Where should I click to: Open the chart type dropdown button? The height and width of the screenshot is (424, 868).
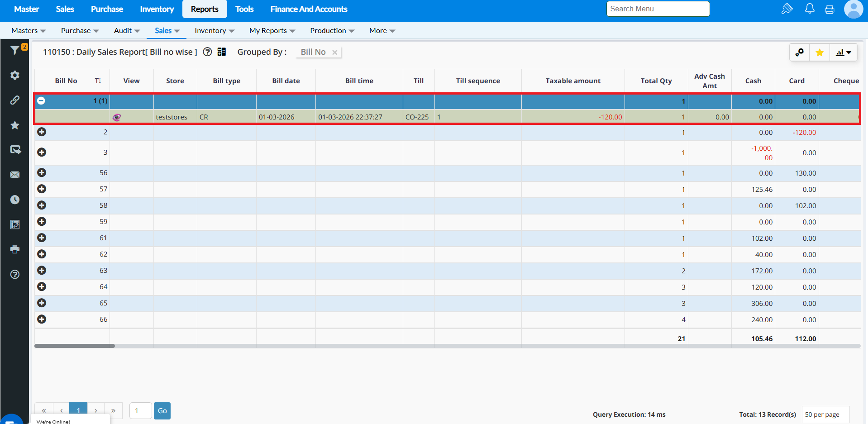pyautogui.click(x=843, y=52)
